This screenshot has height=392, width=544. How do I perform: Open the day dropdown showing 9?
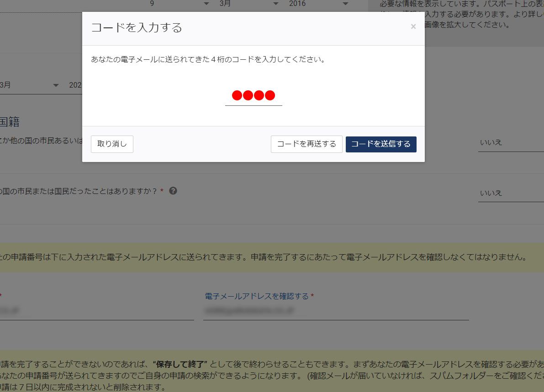[179, 4]
